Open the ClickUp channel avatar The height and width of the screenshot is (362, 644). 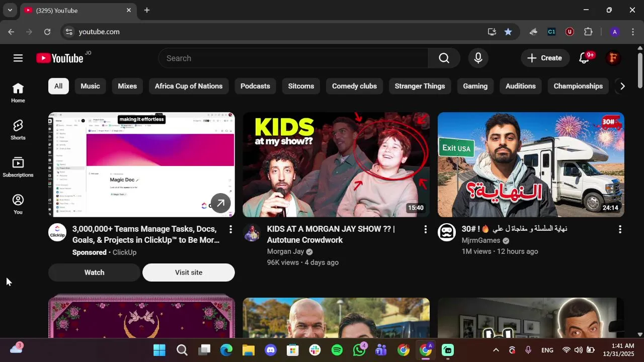(x=57, y=232)
